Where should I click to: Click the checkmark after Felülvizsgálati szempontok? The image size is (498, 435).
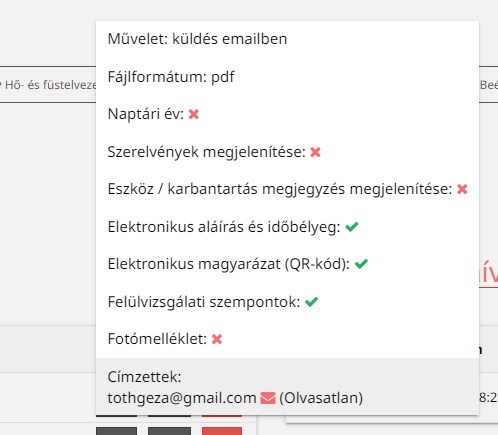point(312,302)
